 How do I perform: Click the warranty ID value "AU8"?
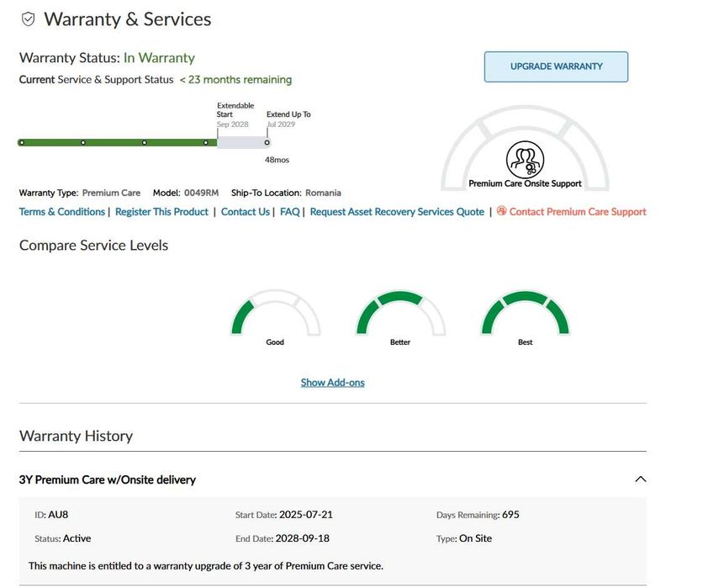pyautogui.click(x=58, y=514)
